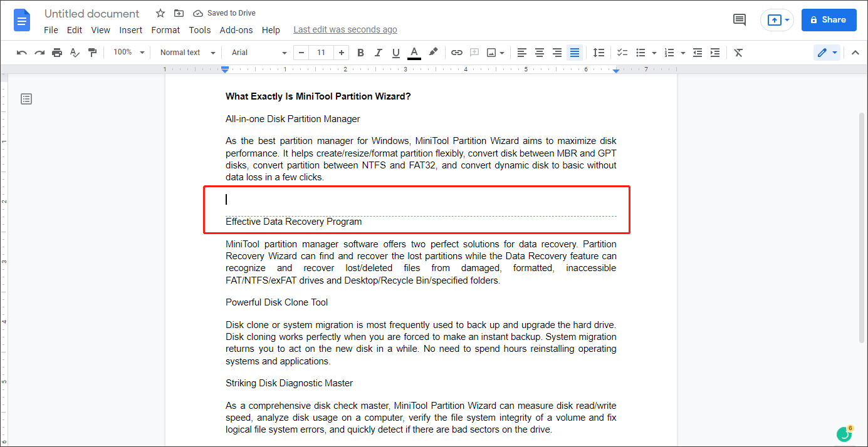The image size is (868, 447).
Task: Insert a numbered list
Action: 669,53
